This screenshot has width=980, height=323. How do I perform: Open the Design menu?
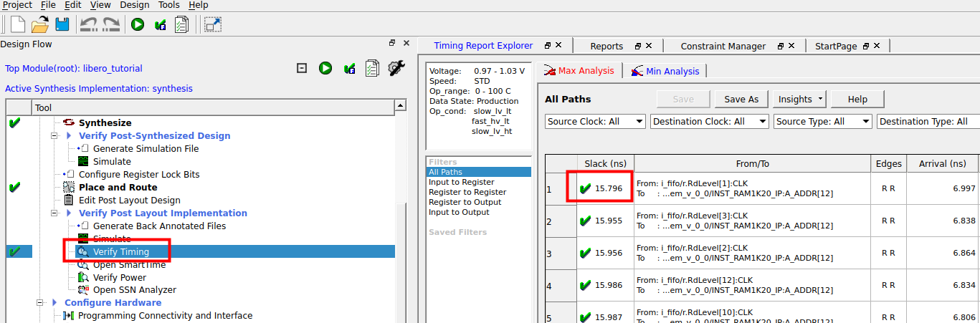[135, 5]
